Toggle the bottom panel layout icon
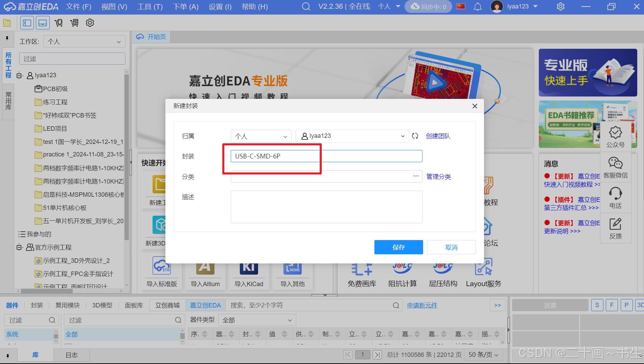 click(43, 23)
